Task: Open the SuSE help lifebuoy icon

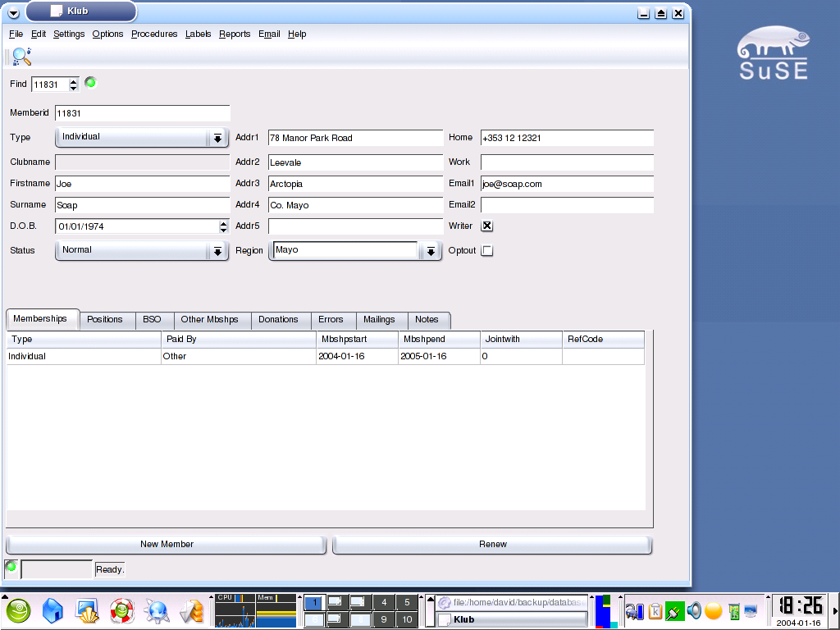Action: click(x=121, y=610)
